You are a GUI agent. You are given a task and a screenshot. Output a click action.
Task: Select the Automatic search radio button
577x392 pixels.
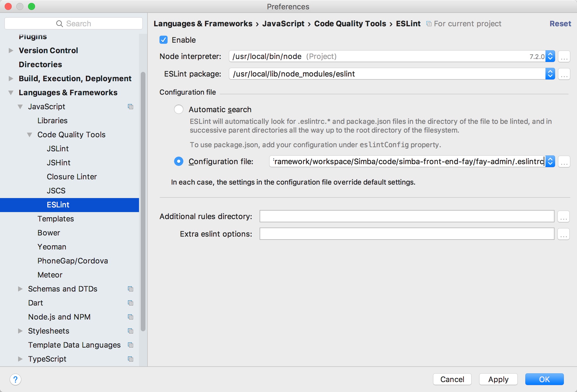179,110
